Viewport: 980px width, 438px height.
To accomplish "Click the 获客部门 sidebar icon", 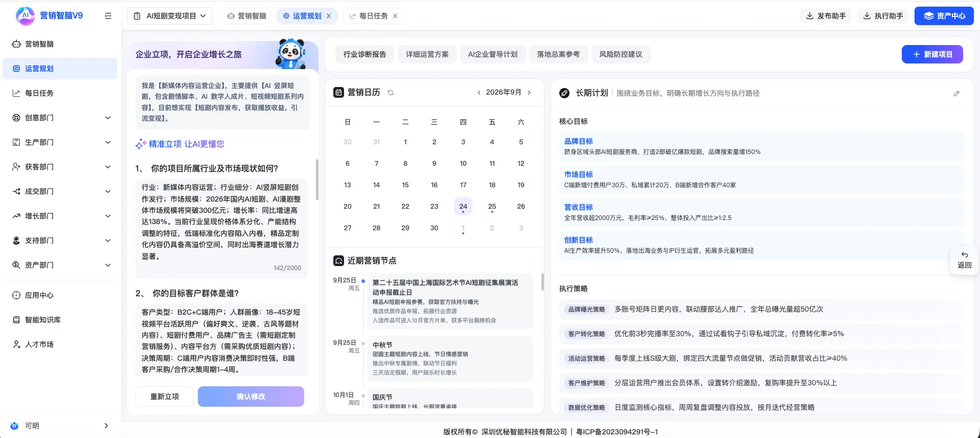I will (16, 167).
